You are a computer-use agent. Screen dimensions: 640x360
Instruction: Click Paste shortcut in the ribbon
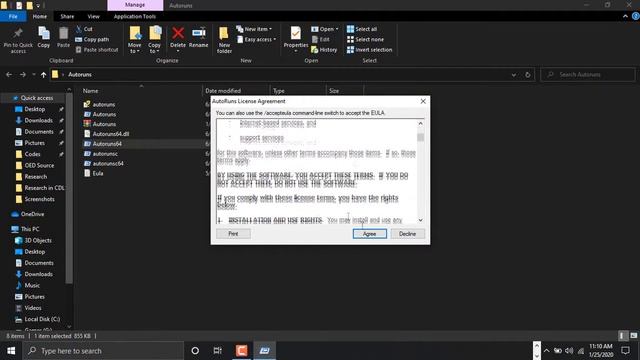97,50
